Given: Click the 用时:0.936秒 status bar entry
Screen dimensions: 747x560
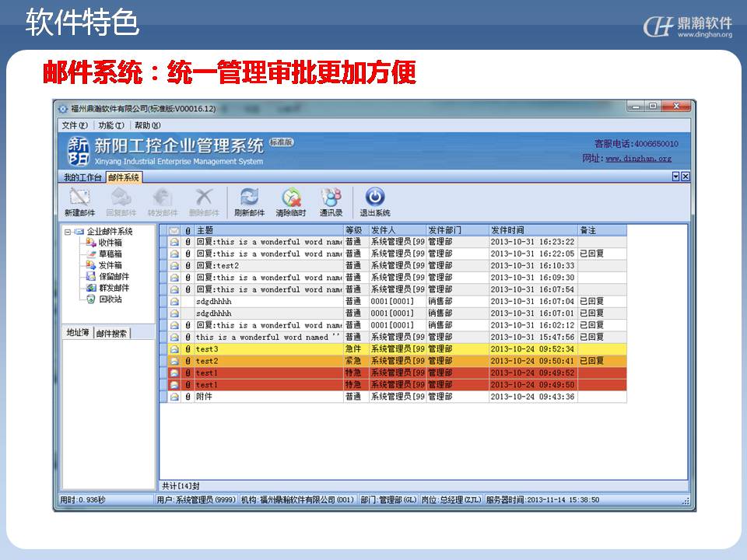Looking at the screenshot, I should [82, 500].
